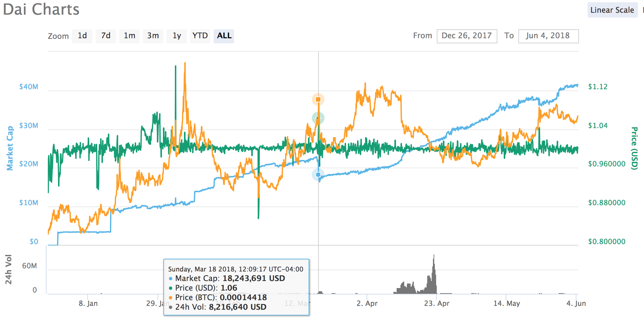The width and height of the screenshot is (644, 318).
Task: Select the 7d zoom range
Action: (x=106, y=36)
